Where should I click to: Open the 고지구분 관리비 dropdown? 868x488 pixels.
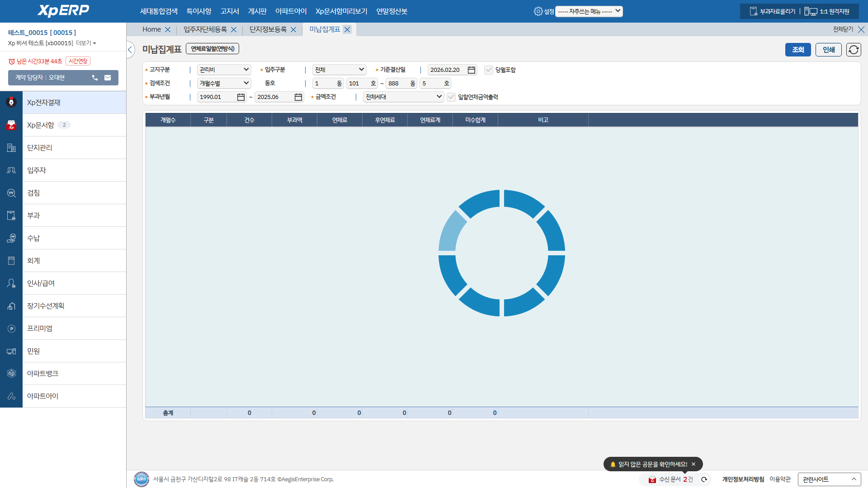coord(224,70)
